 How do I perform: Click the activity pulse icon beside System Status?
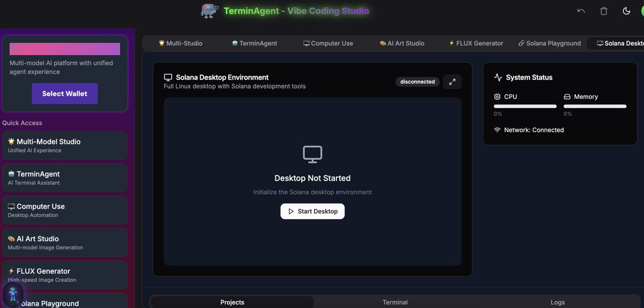tap(498, 77)
